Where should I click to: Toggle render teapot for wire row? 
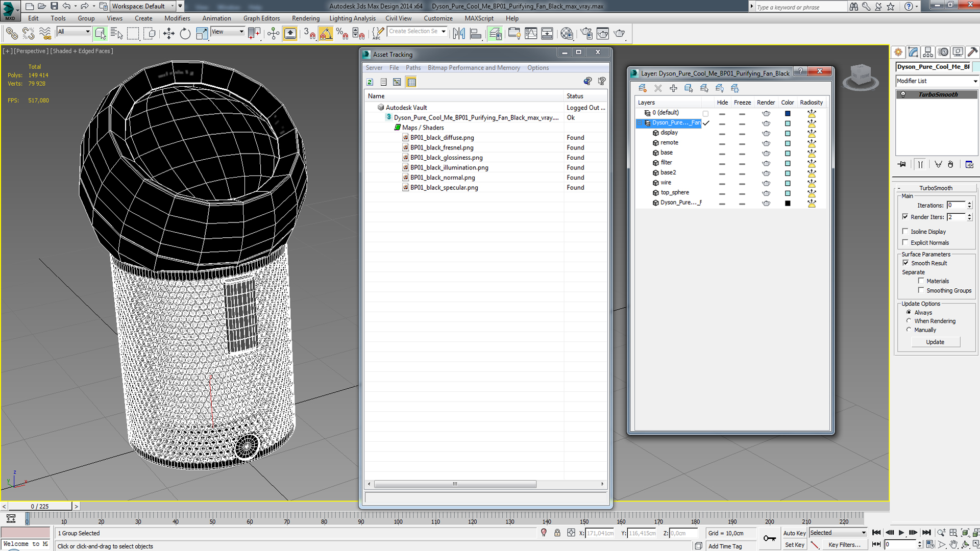(x=766, y=183)
